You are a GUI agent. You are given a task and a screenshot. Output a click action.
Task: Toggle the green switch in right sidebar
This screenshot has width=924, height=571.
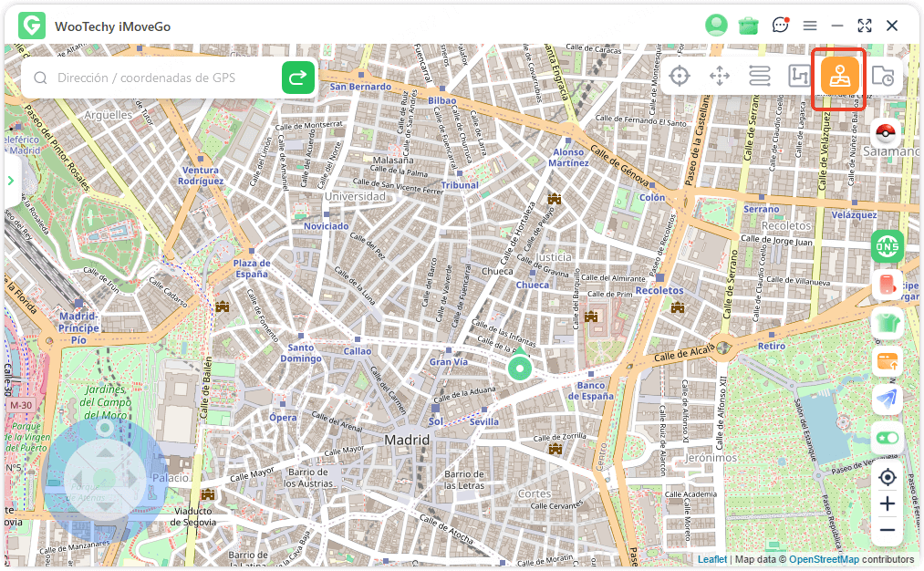coord(887,438)
